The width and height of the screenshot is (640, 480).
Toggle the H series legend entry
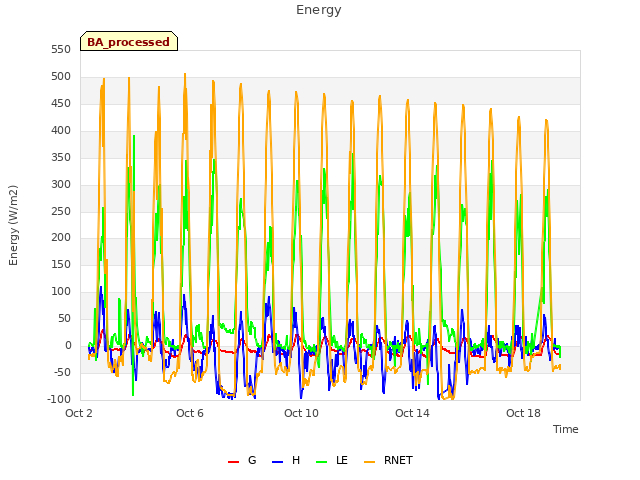pos(286,460)
